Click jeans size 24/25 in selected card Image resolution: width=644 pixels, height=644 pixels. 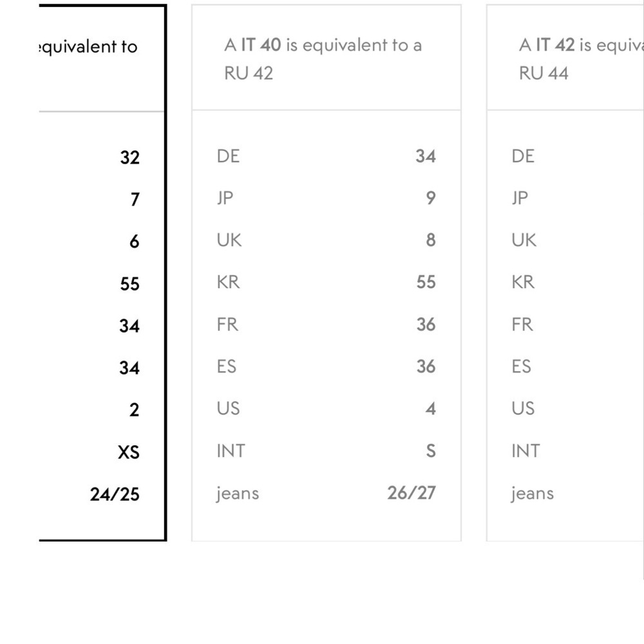tap(115, 495)
